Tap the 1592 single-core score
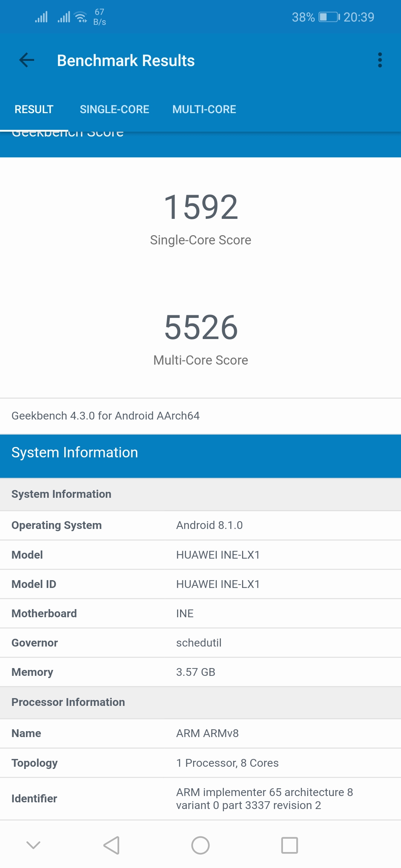 [x=200, y=207]
